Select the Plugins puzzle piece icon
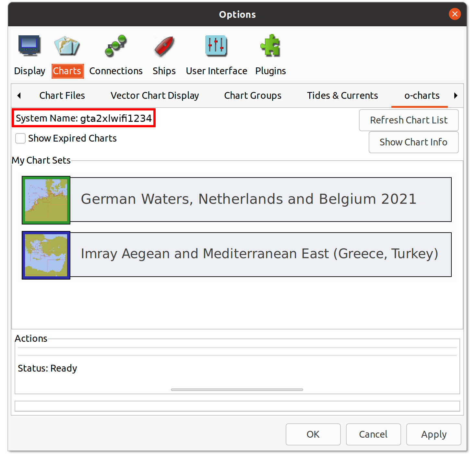The width and height of the screenshot is (476, 460). pos(270,46)
